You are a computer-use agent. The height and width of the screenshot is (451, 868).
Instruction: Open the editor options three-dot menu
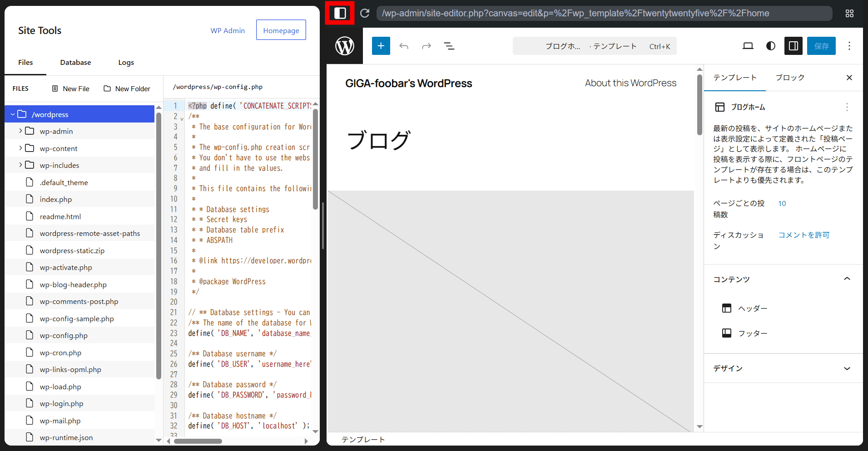pos(849,46)
